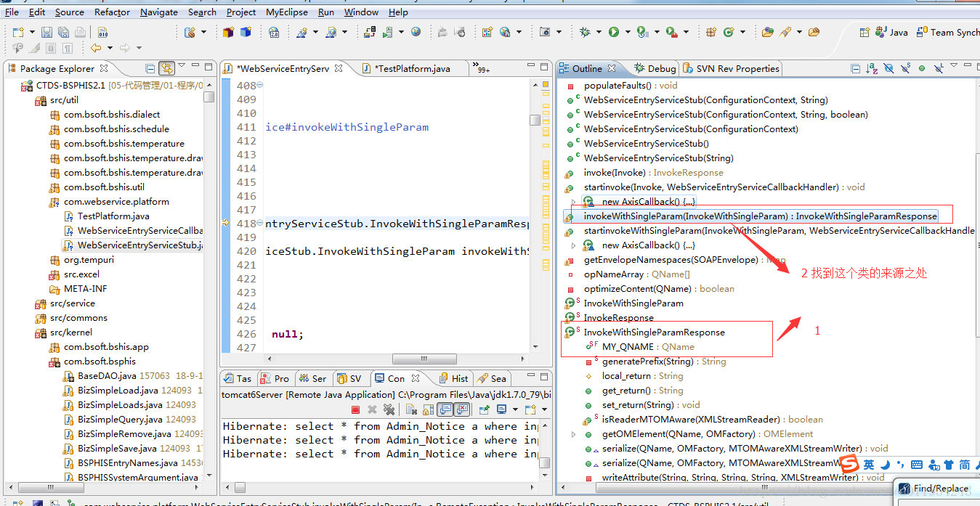The height and width of the screenshot is (506, 980).
Task: Open Display Selected Console dropdown arrow
Action: pos(514,409)
